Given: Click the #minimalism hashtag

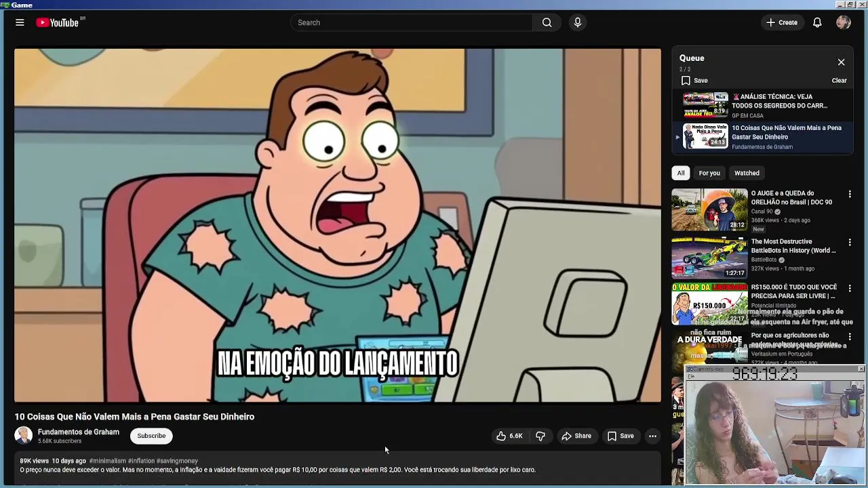Looking at the screenshot, I should pyautogui.click(x=107, y=461).
